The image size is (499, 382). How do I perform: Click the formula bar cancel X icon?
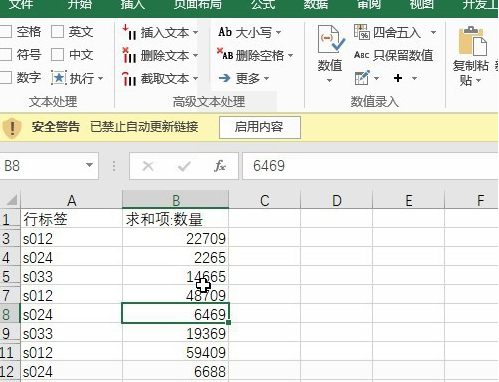148,166
